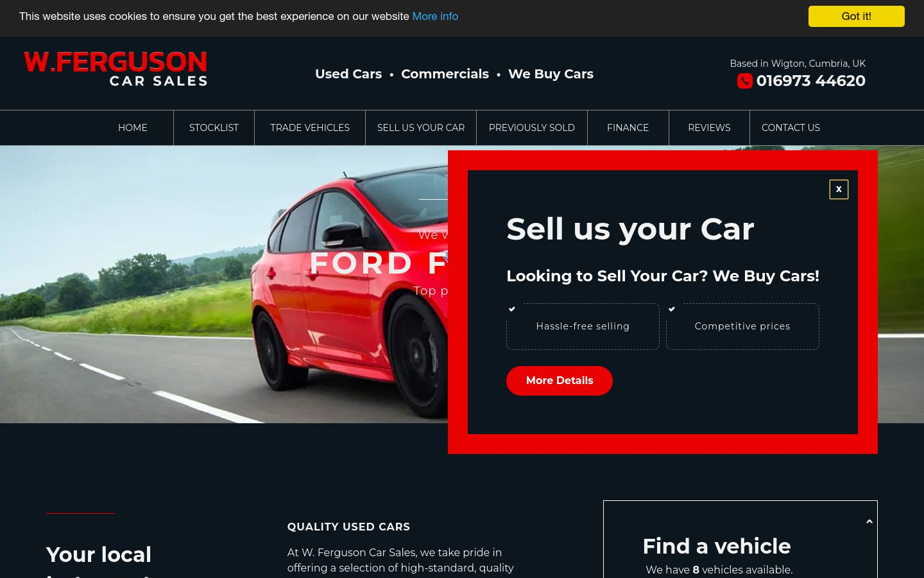
Task: Click the W.Ferguson Car Sales logo
Action: [116, 69]
